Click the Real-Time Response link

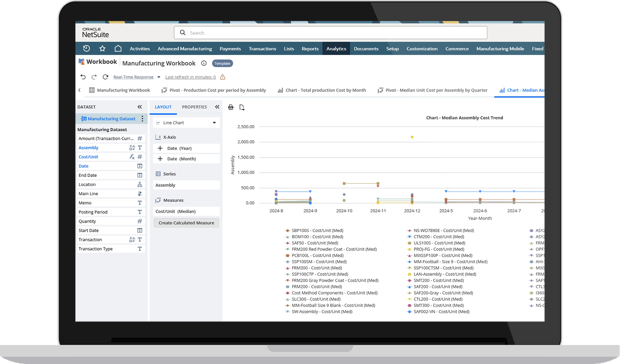(x=133, y=77)
